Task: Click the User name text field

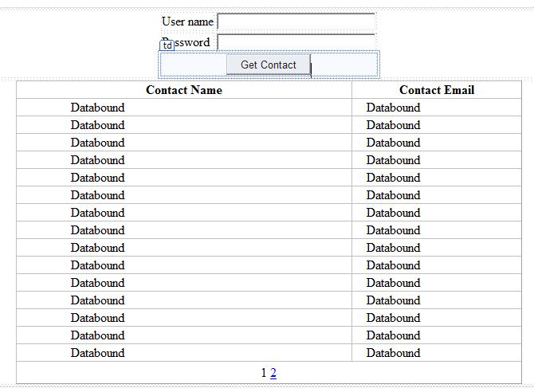Action: (x=296, y=22)
